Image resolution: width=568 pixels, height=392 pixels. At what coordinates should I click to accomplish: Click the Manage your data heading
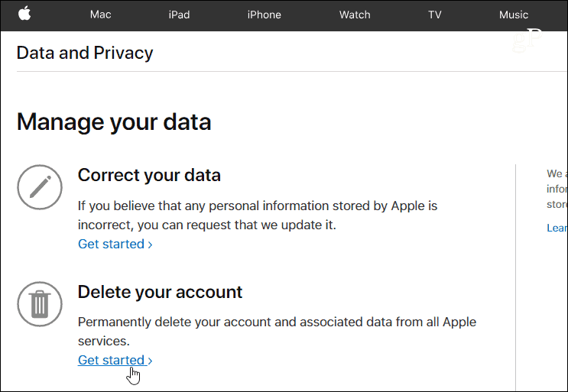point(114,121)
